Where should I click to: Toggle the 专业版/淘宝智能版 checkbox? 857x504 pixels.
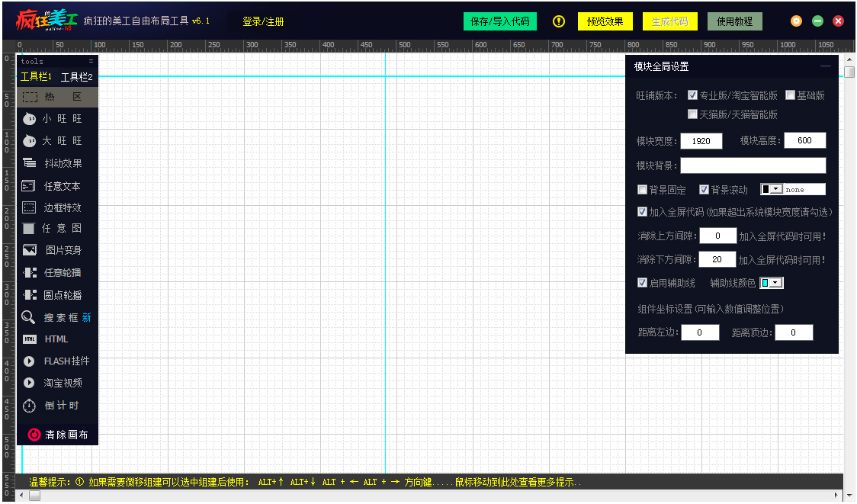tap(692, 95)
